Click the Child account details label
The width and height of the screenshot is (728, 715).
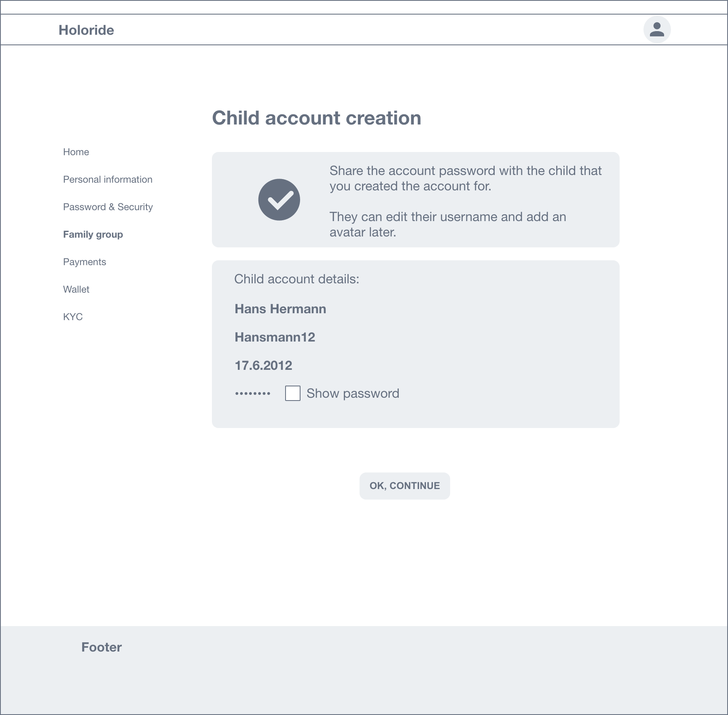pyautogui.click(x=296, y=279)
